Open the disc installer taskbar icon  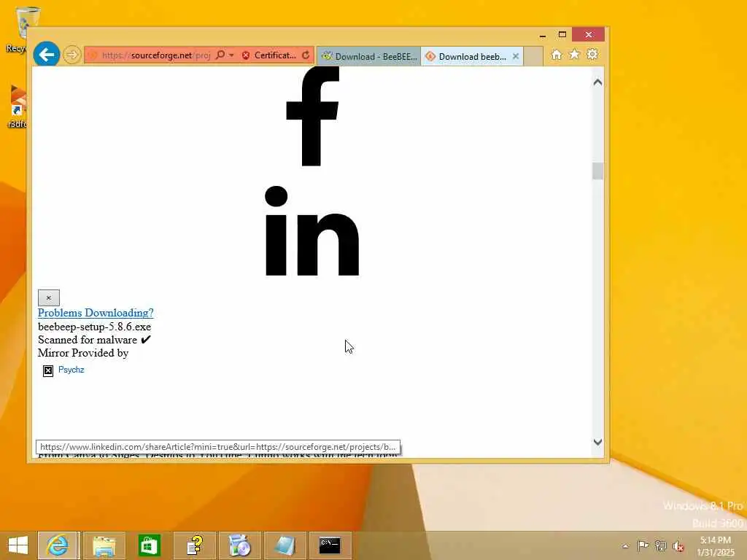click(239, 545)
